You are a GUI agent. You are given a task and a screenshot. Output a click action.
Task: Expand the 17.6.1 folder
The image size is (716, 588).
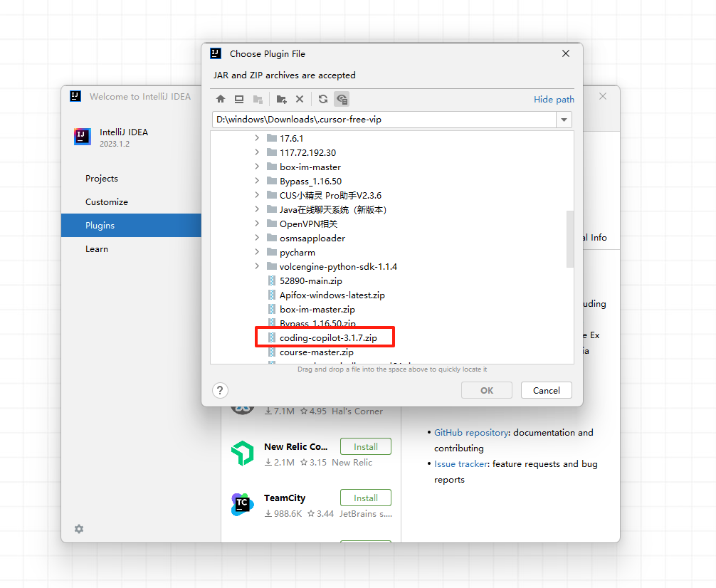(x=257, y=138)
